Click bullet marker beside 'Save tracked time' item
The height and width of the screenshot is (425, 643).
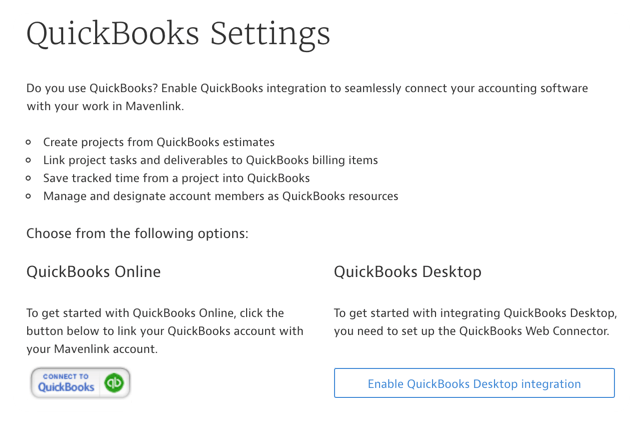coord(31,178)
